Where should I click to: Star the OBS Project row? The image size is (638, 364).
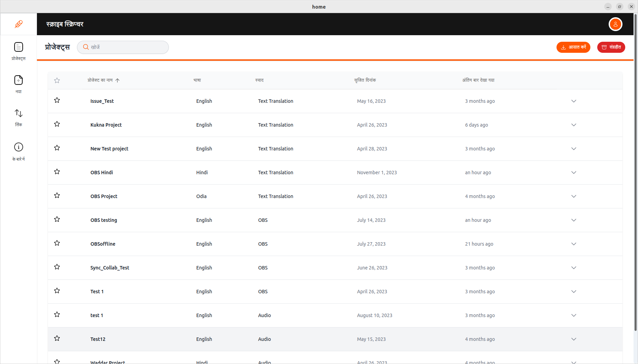click(x=57, y=196)
